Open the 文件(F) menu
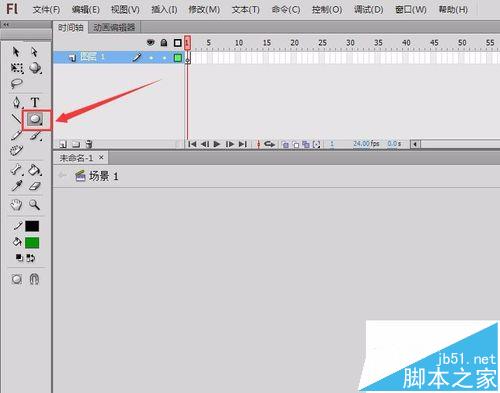 tap(46, 9)
